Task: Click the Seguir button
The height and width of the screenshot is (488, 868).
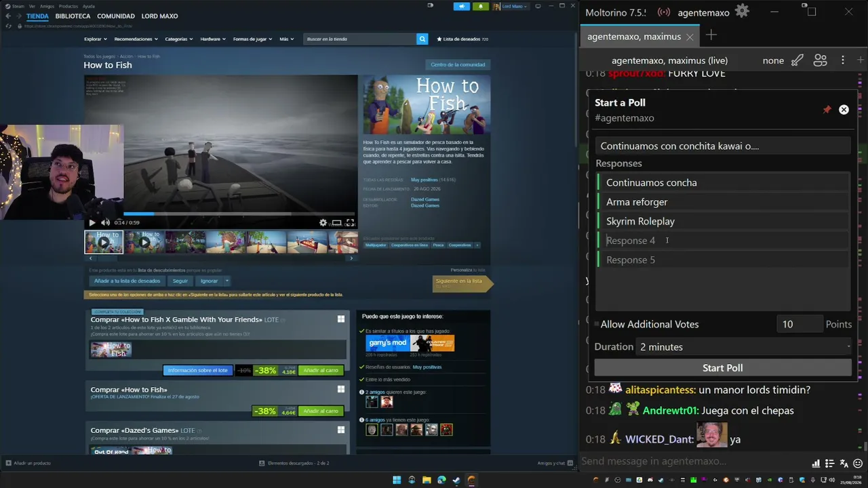Action: click(180, 281)
